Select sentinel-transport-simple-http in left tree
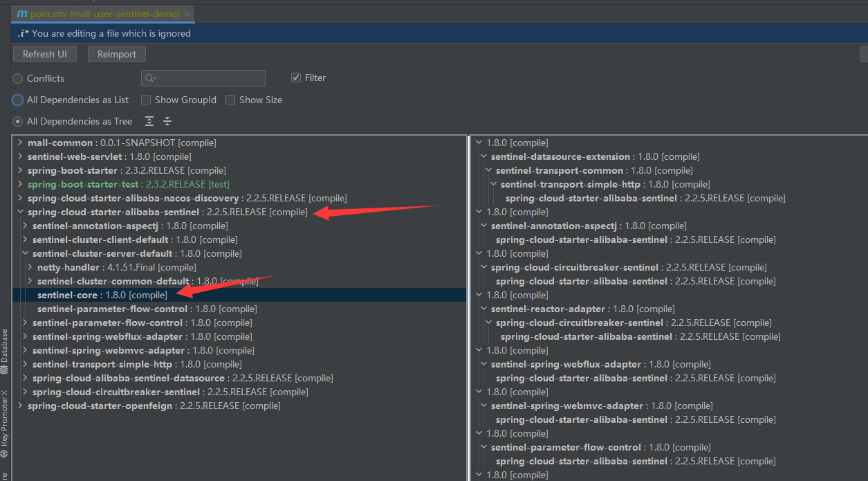 pyautogui.click(x=137, y=364)
